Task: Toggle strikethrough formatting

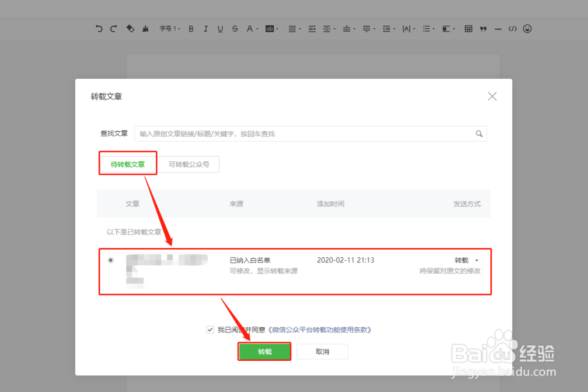Action: (235, 29)
